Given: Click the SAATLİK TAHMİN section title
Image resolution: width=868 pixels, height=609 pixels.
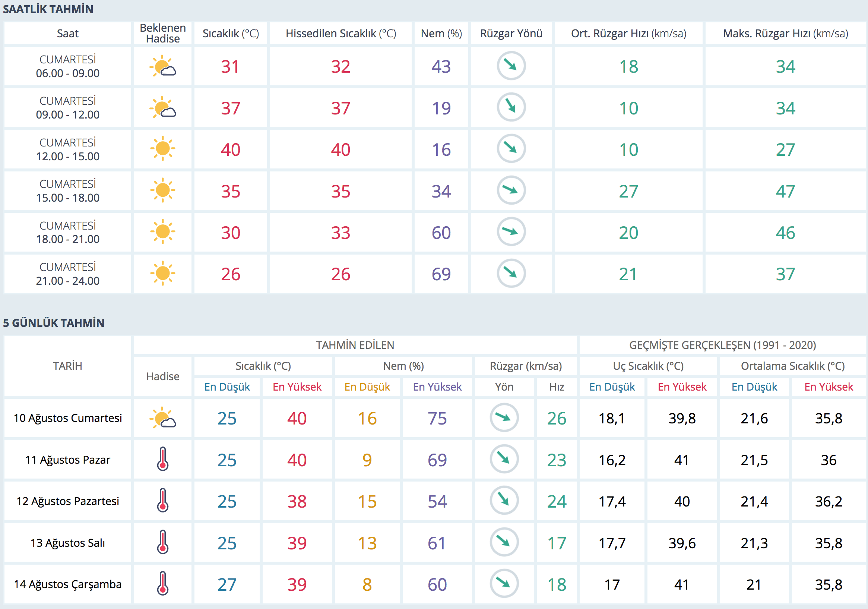Looking at the screenshot, I should 48,9.
